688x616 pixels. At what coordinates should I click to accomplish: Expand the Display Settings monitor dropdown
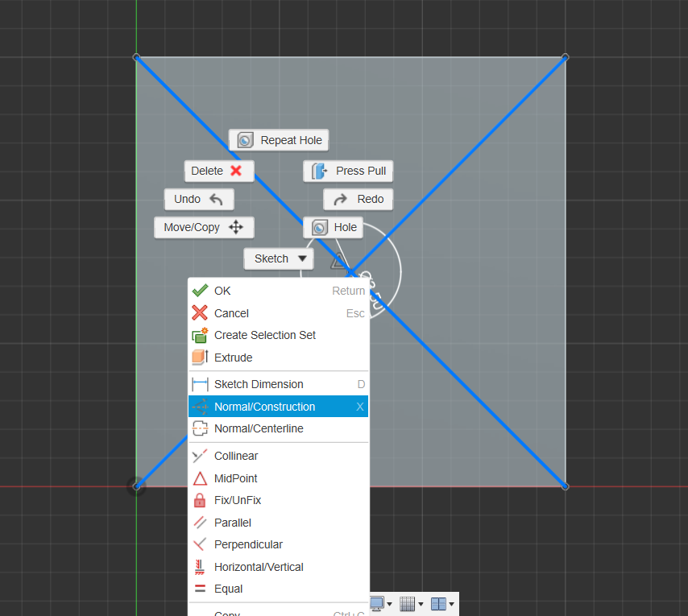coord(381,603)
